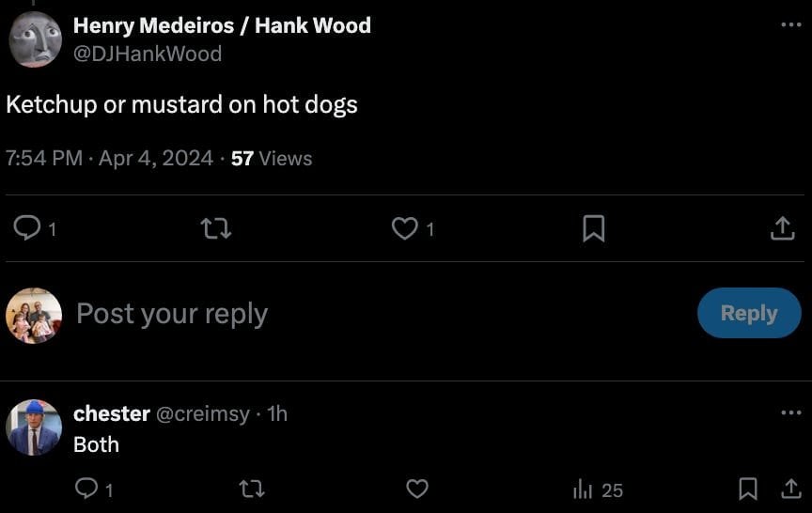Like chester's "Both" reply

click(417, 489)
